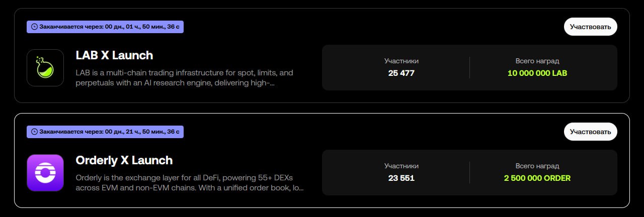Open the LAB X Launch title
This screenshot has height=217, width=644.
pos(114,55)
